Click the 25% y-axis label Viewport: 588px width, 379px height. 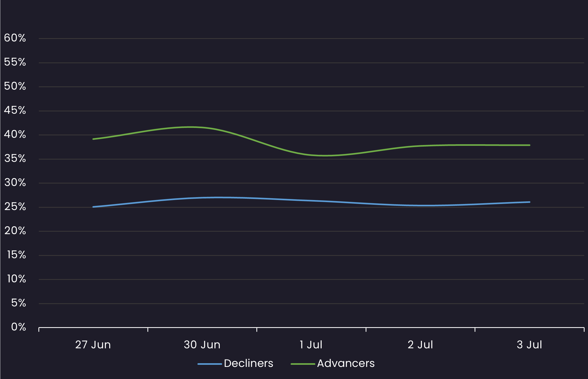coord(15,207)
